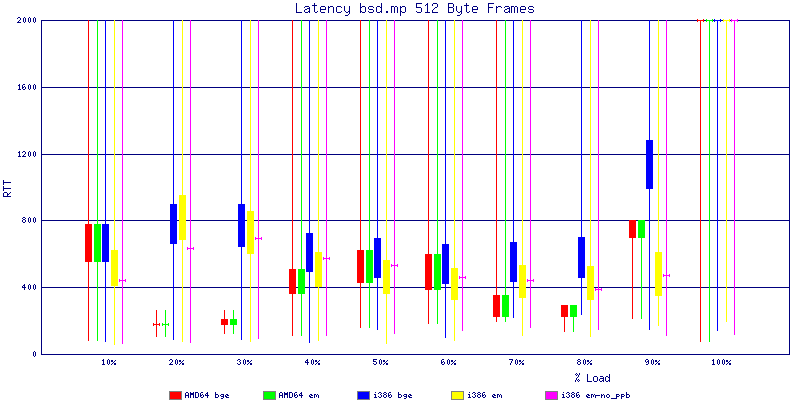
Task: Select the yellow box at 80% load
Action: (590, 283)
